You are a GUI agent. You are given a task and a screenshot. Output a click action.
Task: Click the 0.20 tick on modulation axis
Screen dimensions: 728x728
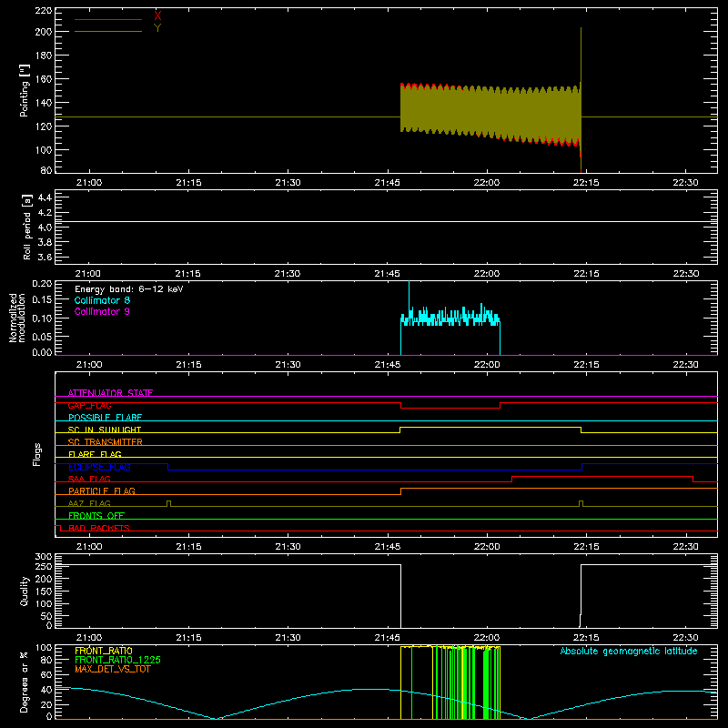tap(42, 283)
